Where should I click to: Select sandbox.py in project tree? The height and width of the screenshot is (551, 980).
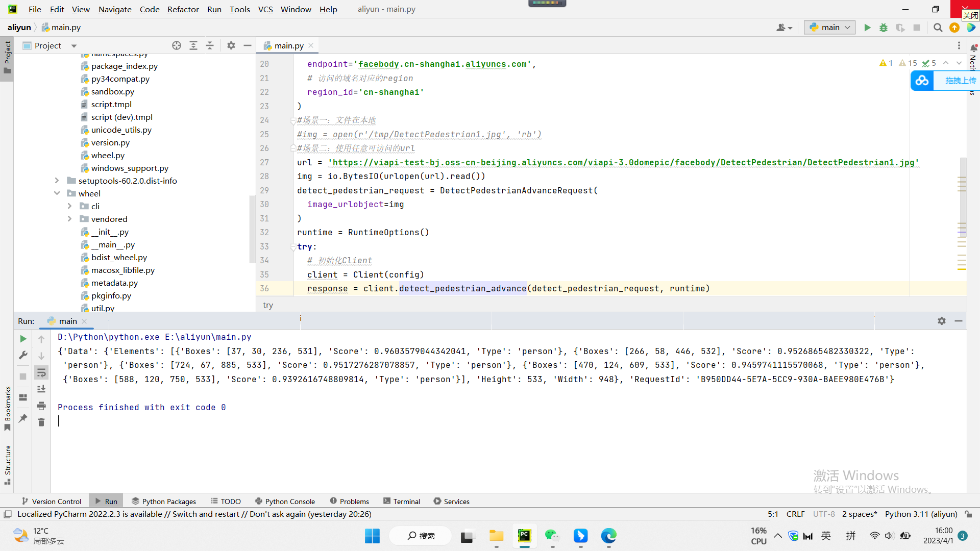click(112, 91)
